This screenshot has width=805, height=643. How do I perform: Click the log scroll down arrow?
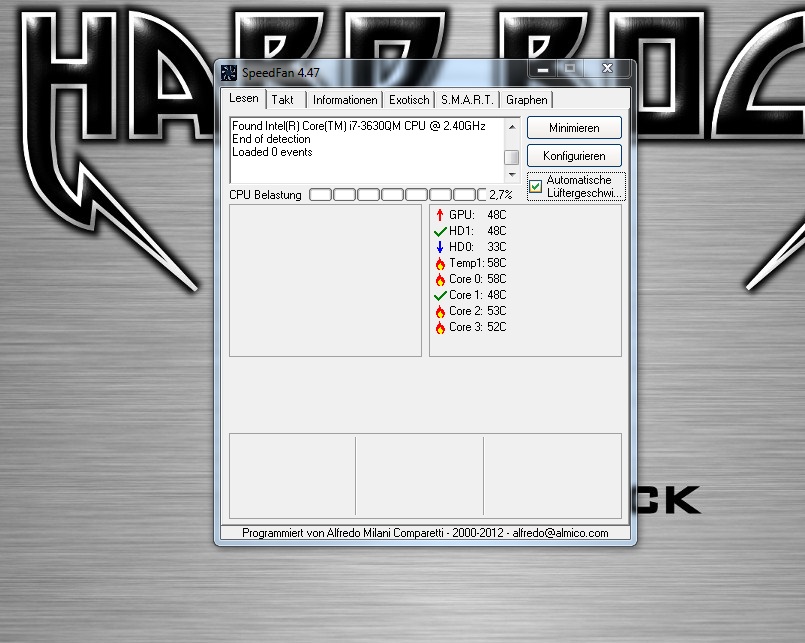tap(512, 175)
